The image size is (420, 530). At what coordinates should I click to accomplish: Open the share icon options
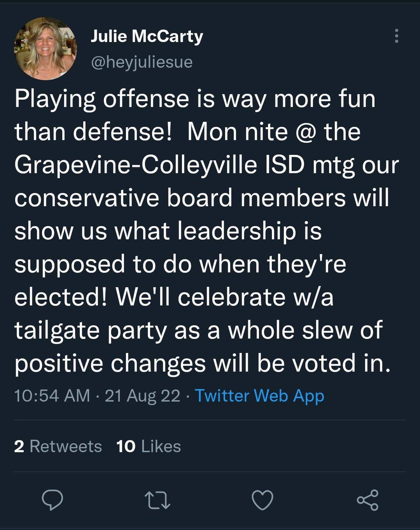coord(367,500)
